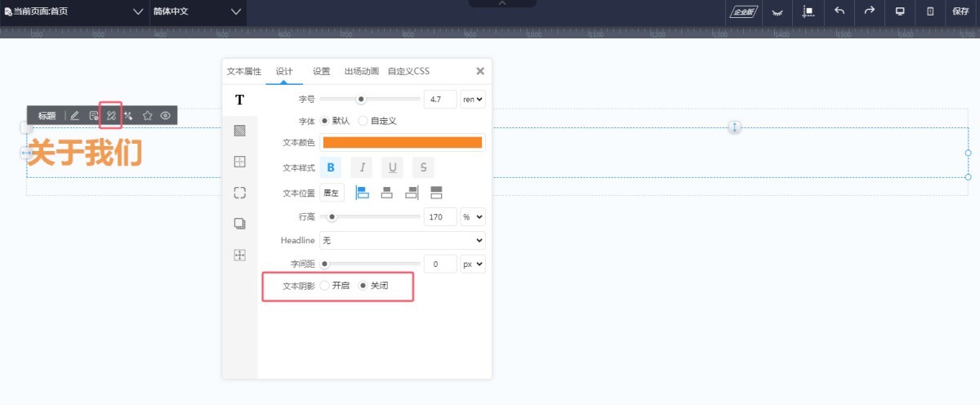Switch to desktop preview mode icon

click(x=900, y=11)
